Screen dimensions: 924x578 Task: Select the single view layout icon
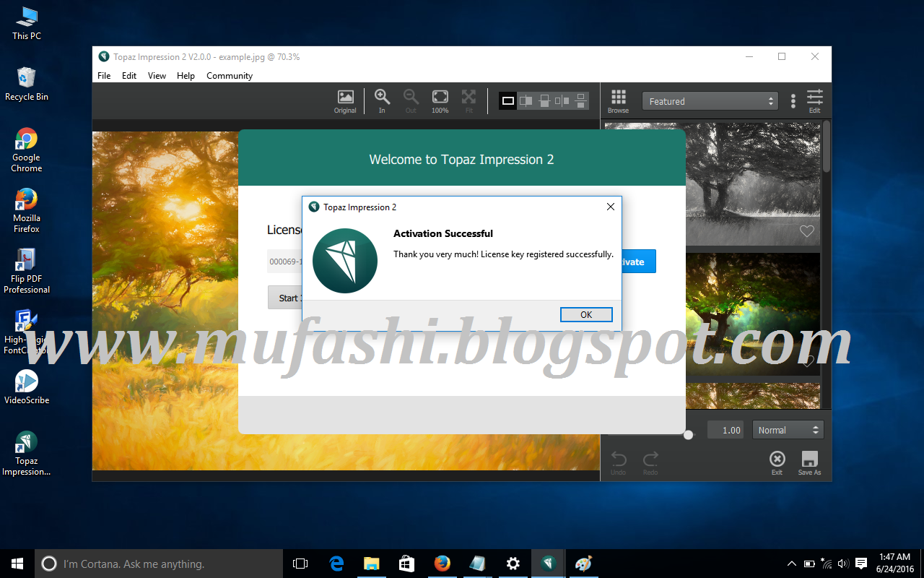[x=508, y=101]
